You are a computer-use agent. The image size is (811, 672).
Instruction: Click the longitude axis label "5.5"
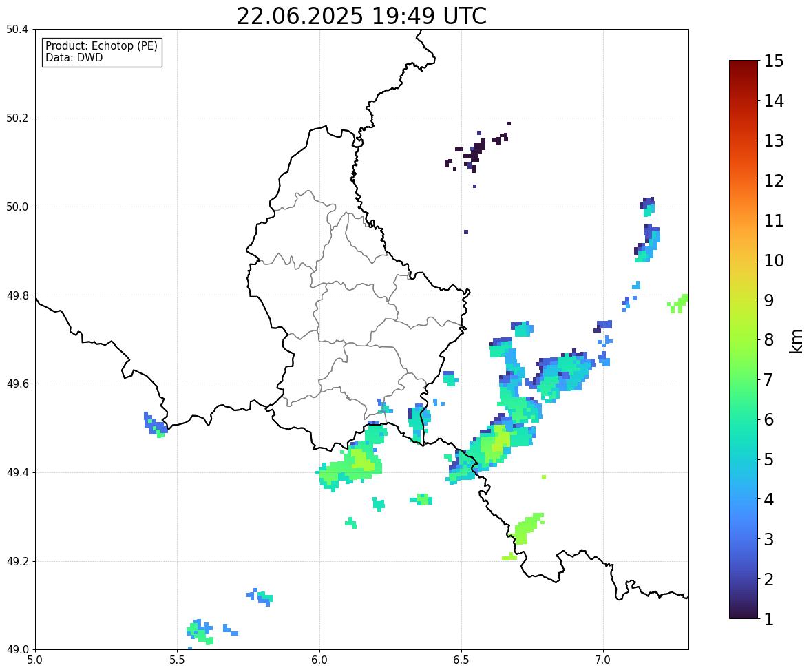coord(177,660)
